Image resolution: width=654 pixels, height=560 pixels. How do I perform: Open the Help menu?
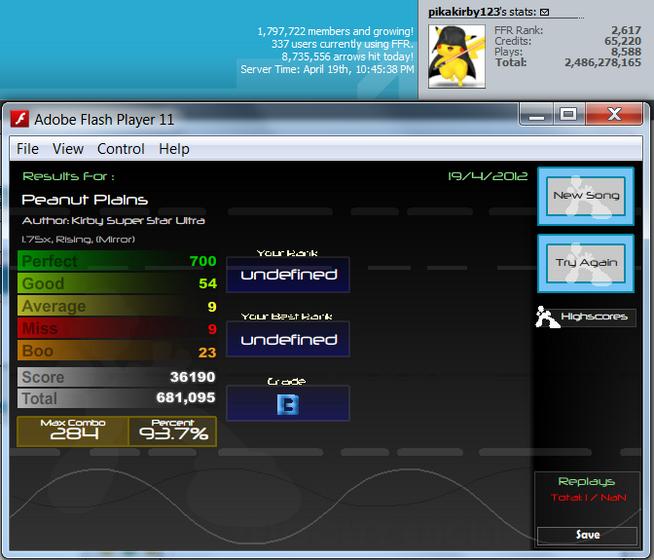click(x=174, y=149)
